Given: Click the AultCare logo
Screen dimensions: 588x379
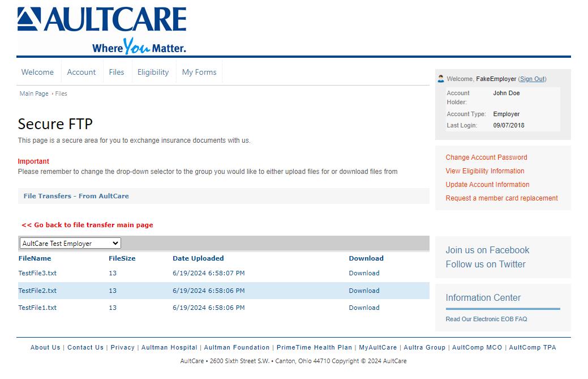Looking at the screenshot, I should (x=102, y=31).
